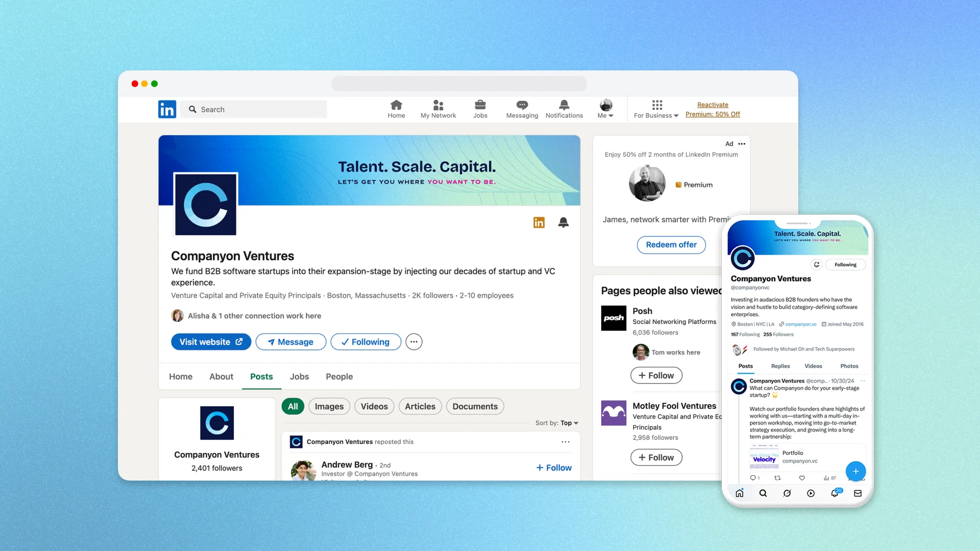Toggle the Images filter chip
The image size is (980, 551).
click(329, 407)
